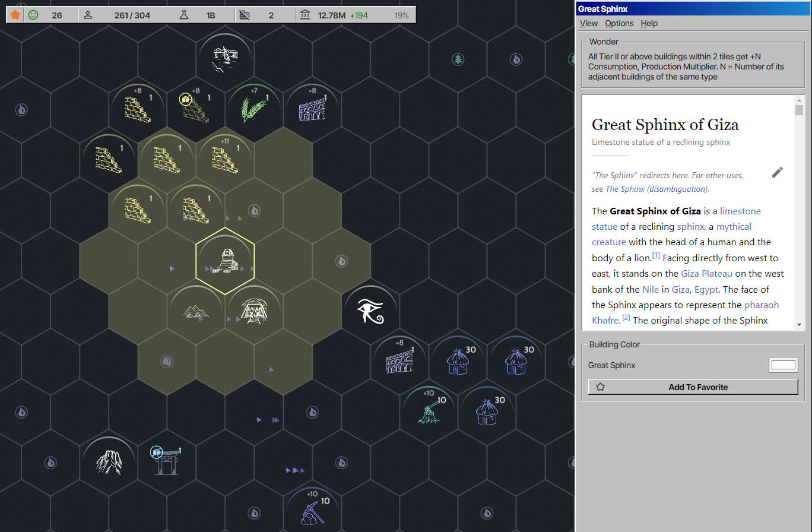Click the yellow box badge on brick building

coord(186,99)
